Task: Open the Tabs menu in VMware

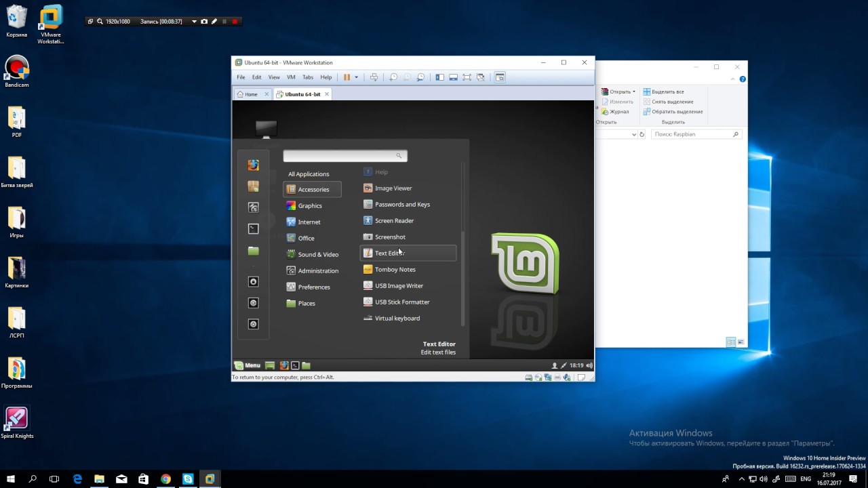Action: pos(308,77)
